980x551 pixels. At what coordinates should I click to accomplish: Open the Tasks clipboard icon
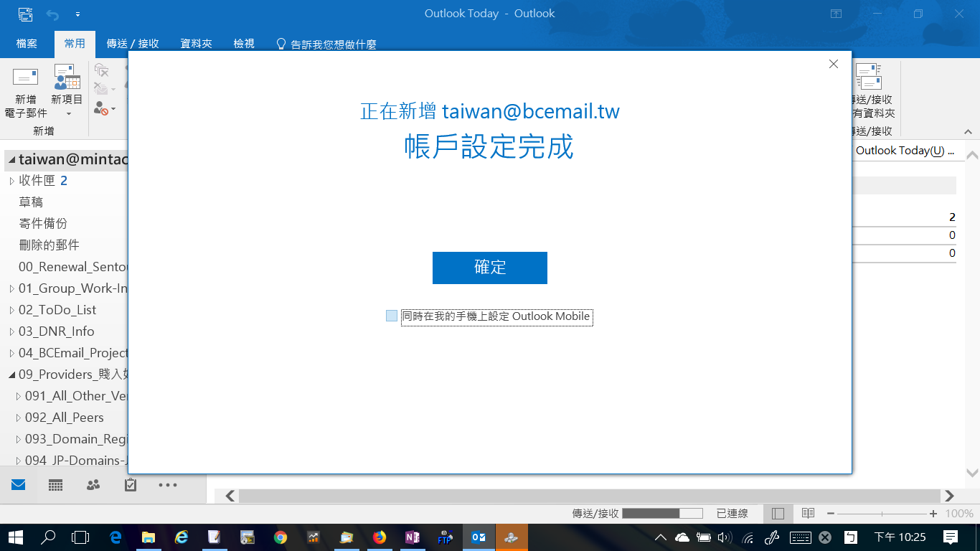click(x=131, y=485)
